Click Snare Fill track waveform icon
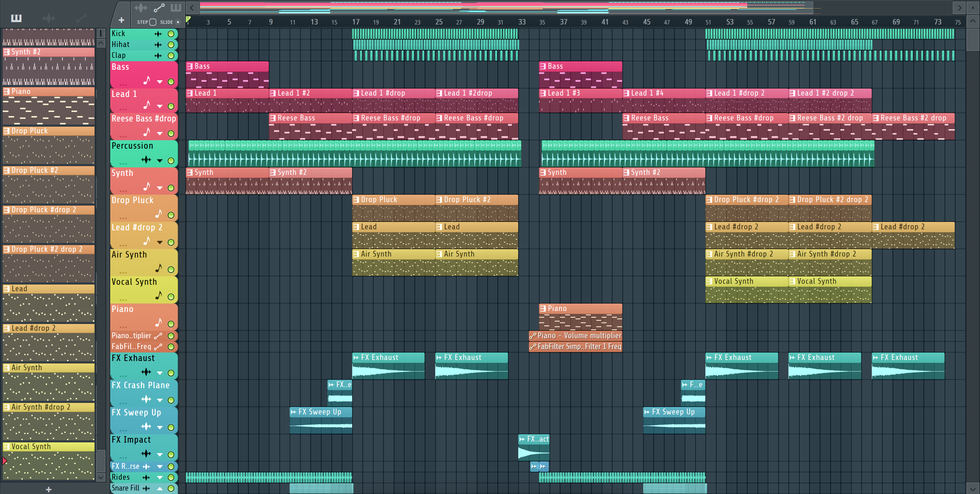The image size is (980, 494). (146, 488)
